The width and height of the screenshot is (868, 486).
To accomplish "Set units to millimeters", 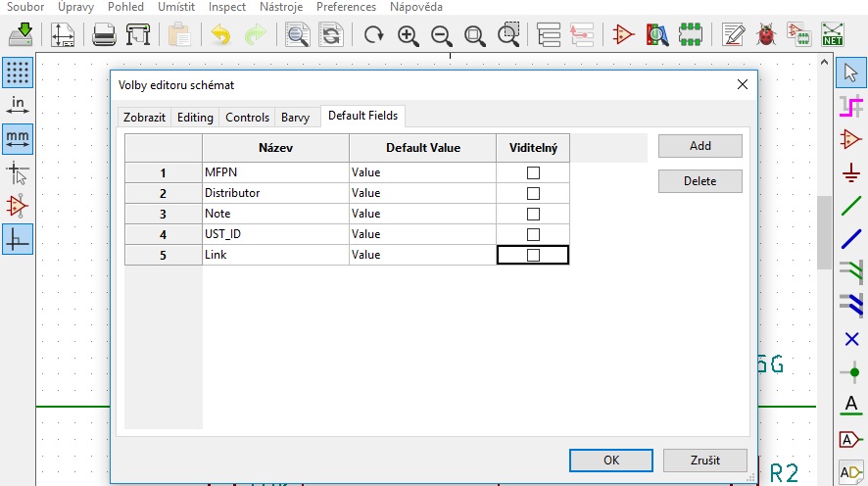I will click(x=18, y=138).
